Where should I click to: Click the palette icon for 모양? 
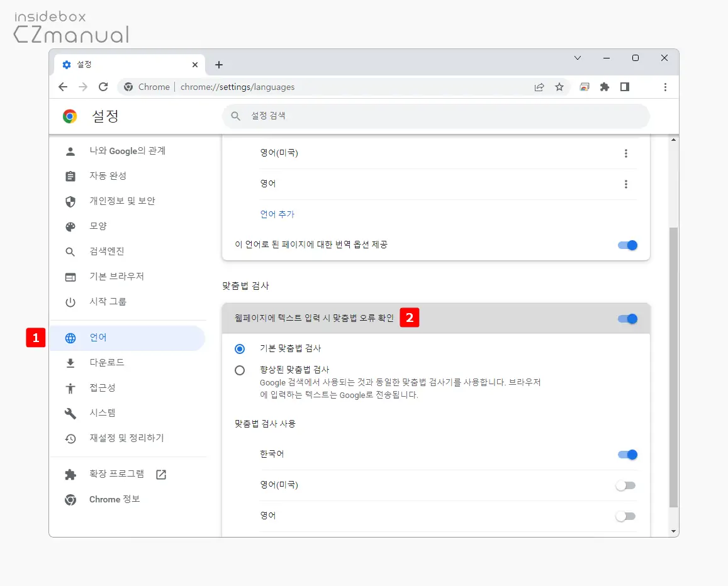click(x=70, y=226)
